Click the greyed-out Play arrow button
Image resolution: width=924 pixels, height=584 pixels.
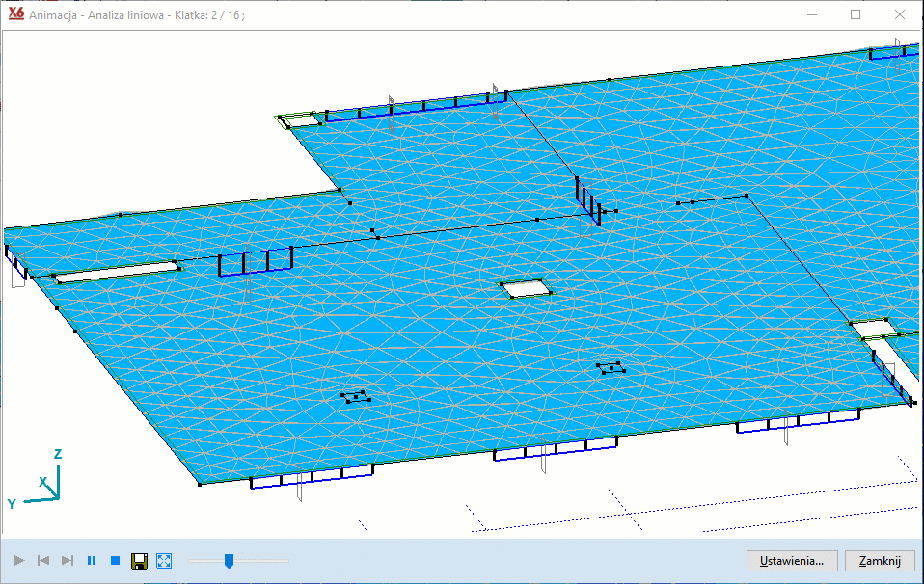point(18,560)
